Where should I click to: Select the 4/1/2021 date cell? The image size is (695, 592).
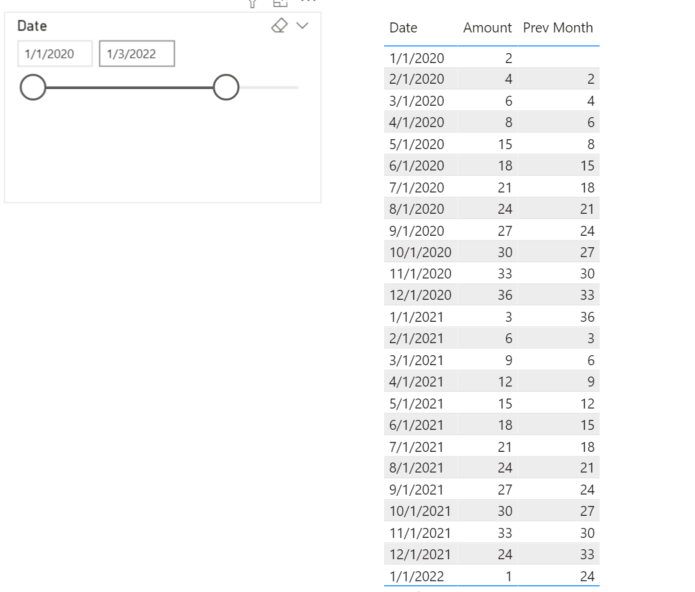point(416,382)
